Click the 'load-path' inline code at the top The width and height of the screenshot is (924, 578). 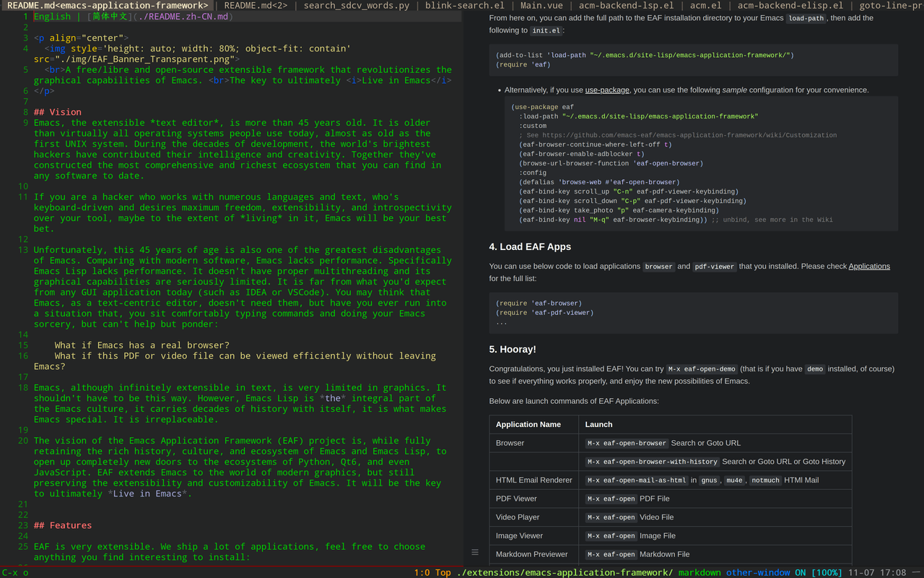[x=806, y=18]
